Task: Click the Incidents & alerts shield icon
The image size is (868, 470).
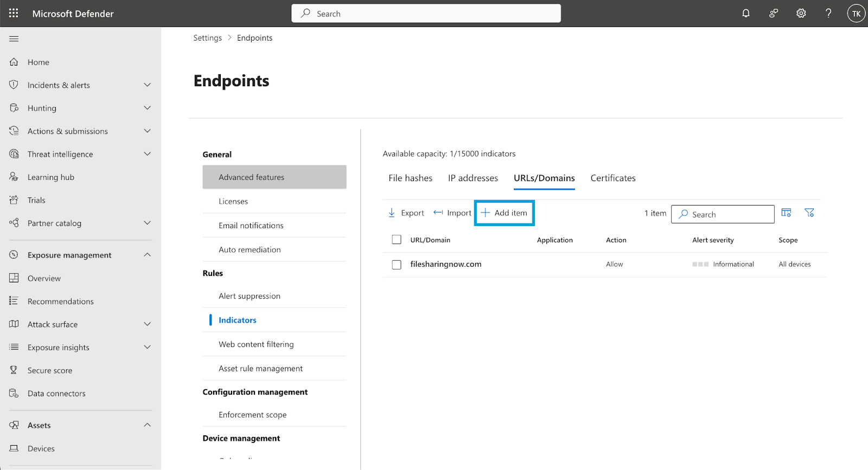Action: (14, 85)
